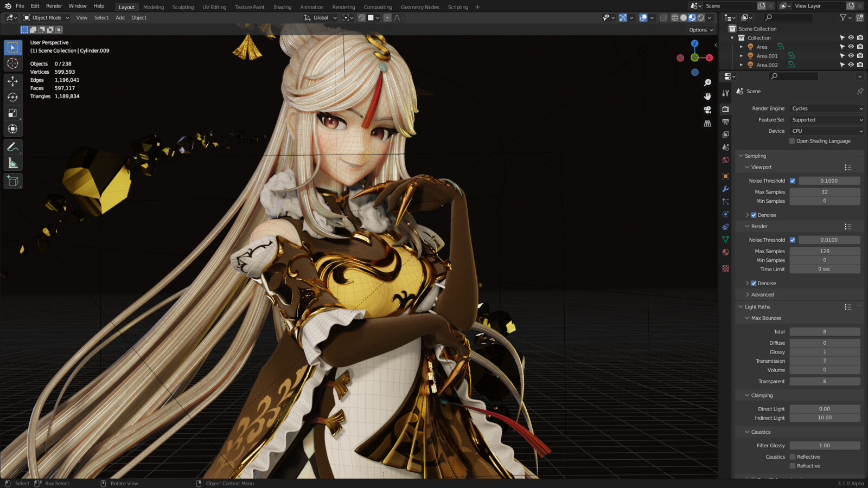
Task: Activate the Move tool
Action: 13,81
